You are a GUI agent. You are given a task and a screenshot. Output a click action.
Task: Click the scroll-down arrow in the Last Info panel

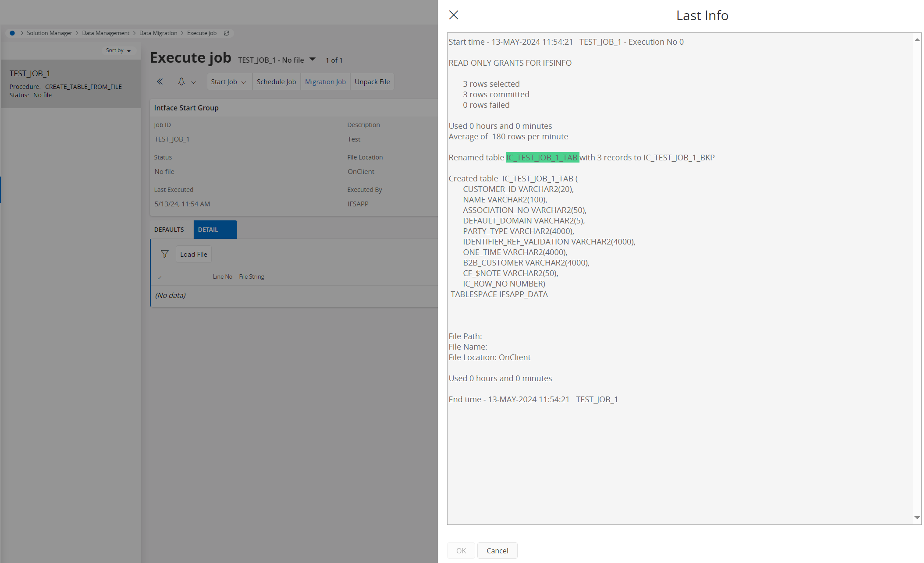point(917,517)
